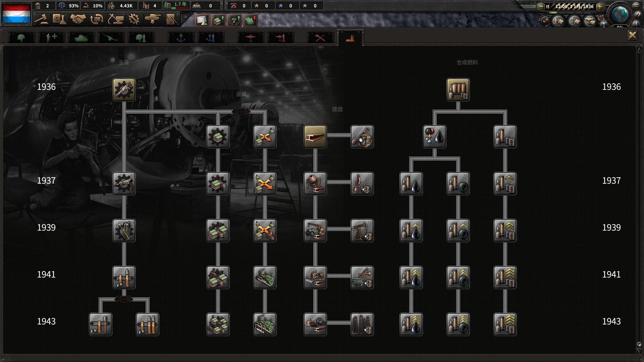Image resolution: width=644 pixels, height=362 pixels.
Task: Click the scrollbar up arrow
Action: [639, 49]
